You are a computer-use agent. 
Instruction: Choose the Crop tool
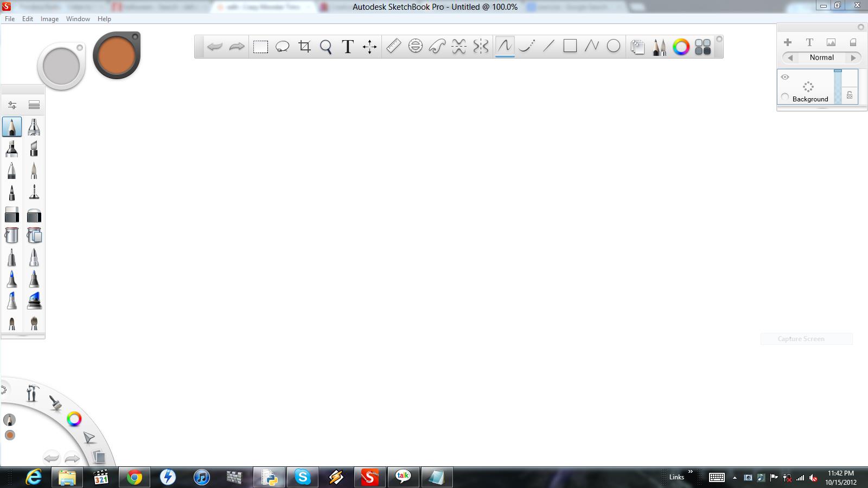pos(304,47)
